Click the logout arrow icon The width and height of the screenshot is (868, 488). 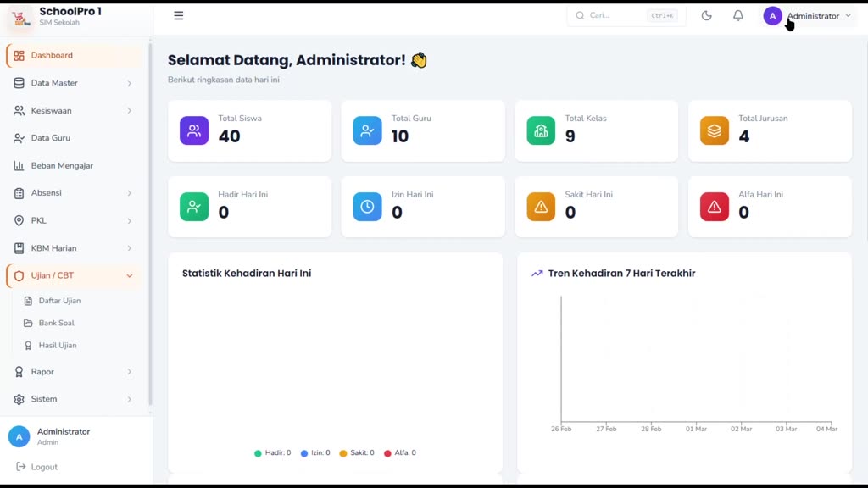point(20,467)
